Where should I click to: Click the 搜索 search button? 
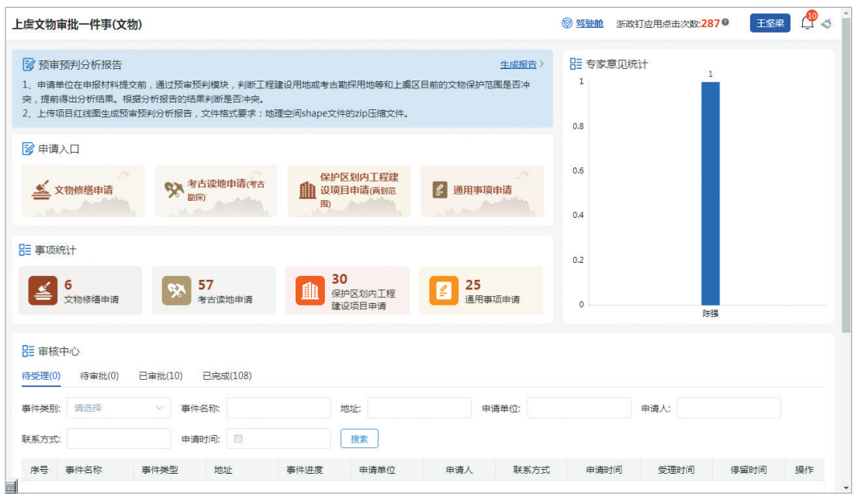[x=359, y=439]
